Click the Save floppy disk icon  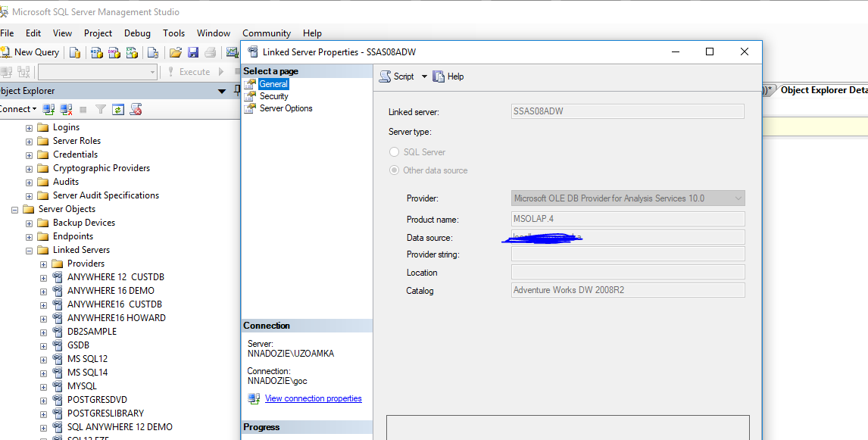tap(193, 52)
